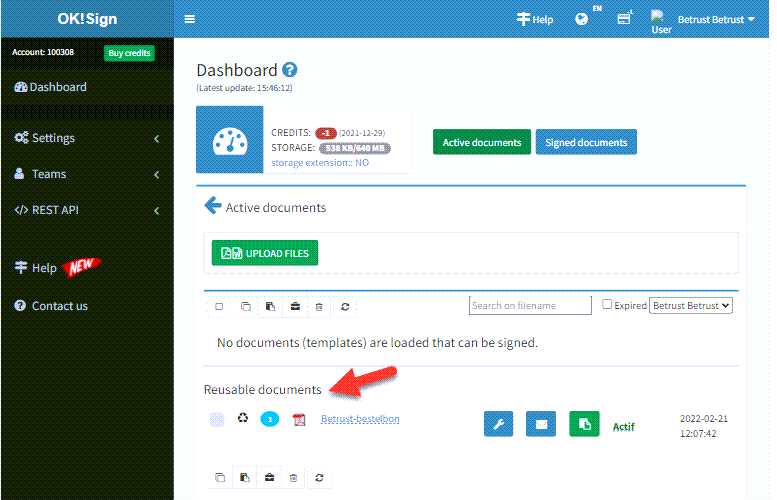777x500 pixels.
Task: Click the Account: 100308 text
Action: click(43, 52)
